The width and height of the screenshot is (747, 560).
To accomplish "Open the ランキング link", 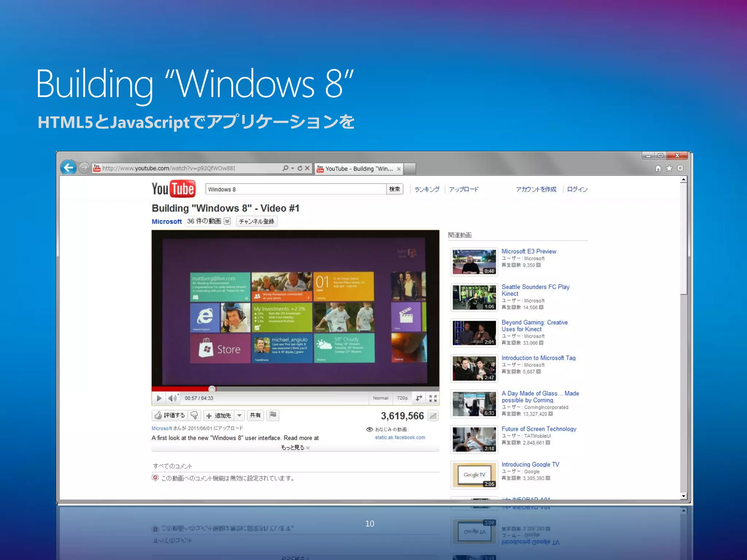I will click(x=427, y=189).
